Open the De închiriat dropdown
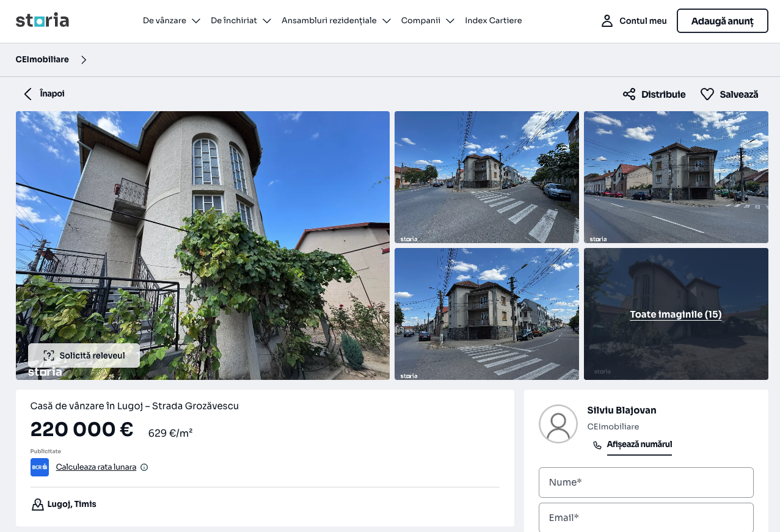 [241, 21]
